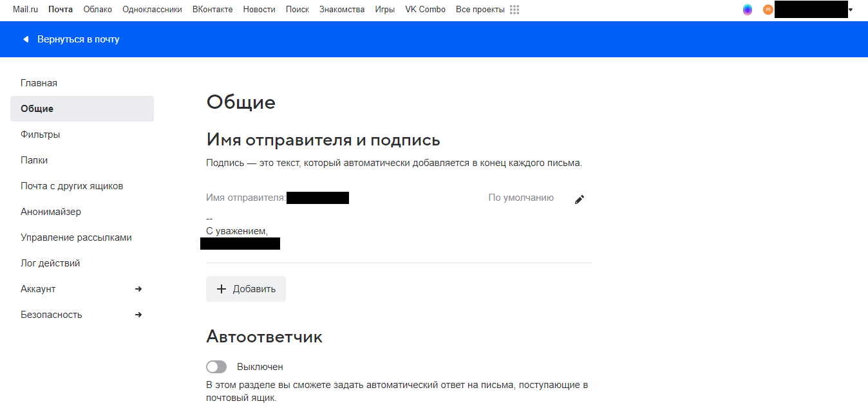Click the 'Добавить' signature button

[246, 289]
